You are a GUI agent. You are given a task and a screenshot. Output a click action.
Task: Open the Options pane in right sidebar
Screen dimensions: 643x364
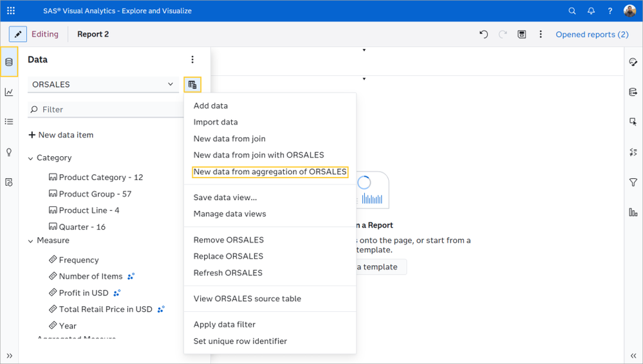click(633, 62)
